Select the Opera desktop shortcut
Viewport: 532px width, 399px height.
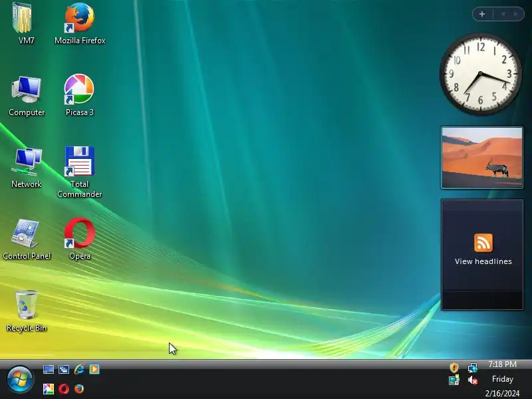click(x=80, y=239)
